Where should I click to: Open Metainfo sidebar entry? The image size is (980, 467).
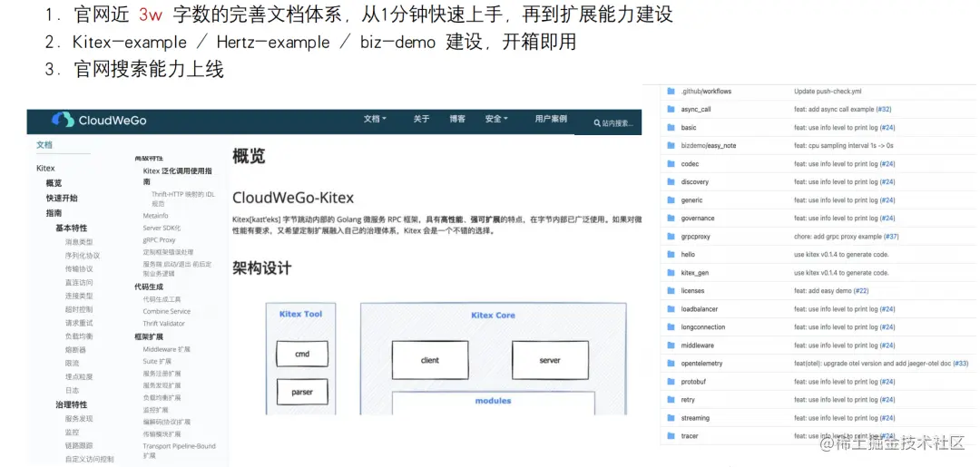(x=156, y=215)
